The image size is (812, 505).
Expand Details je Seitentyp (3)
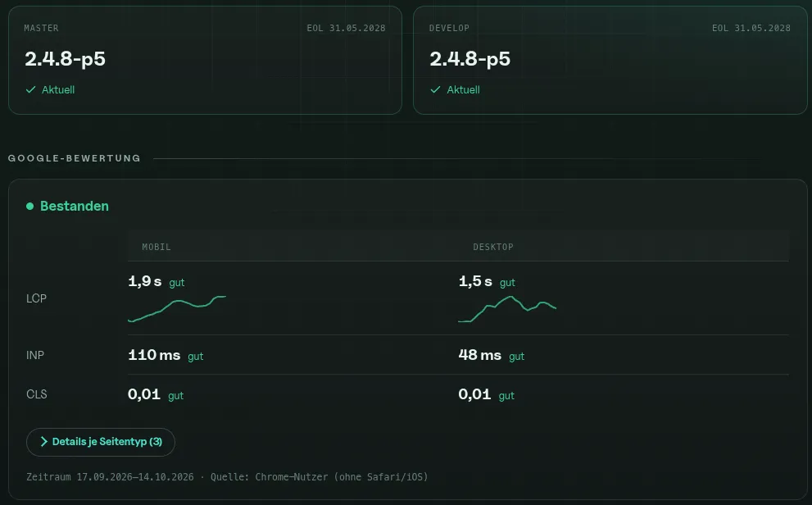101,442
